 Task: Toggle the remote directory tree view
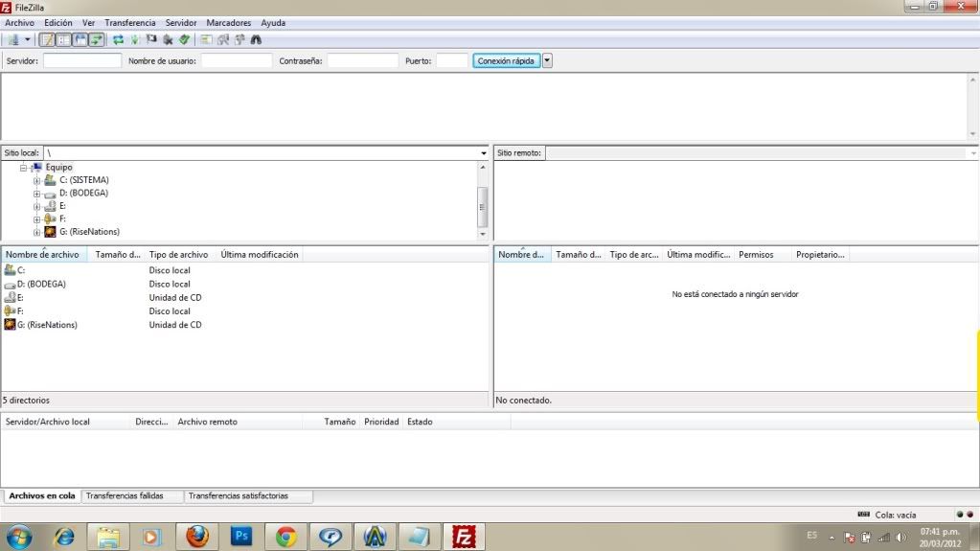coord(80,40)
